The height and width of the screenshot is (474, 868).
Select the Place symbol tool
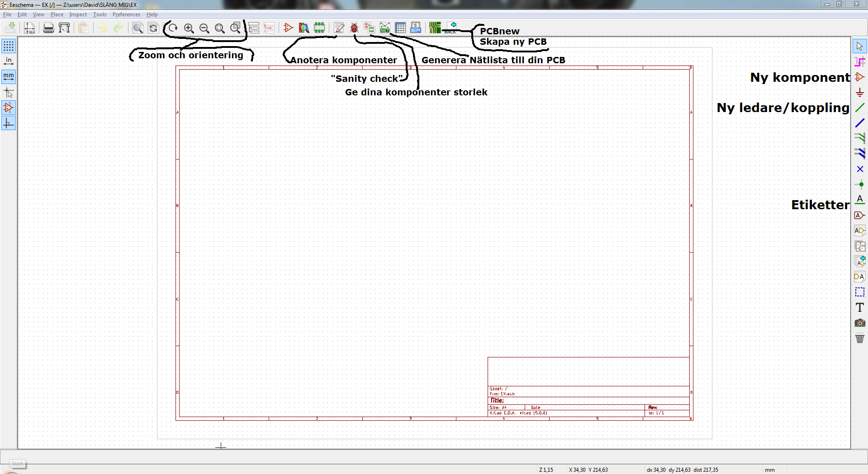point(860,77)
